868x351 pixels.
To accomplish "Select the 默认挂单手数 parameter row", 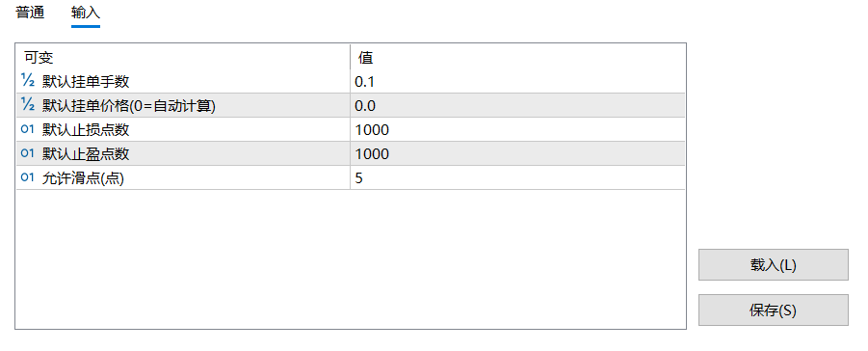I will click(x=351, y=82).
